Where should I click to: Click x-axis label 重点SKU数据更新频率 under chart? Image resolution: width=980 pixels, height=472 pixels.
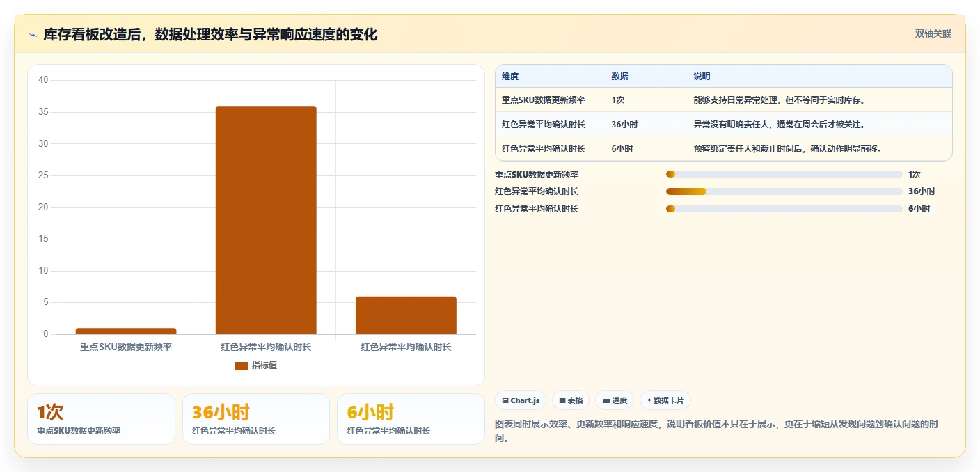pyautogui.click(x=126, y=347)
